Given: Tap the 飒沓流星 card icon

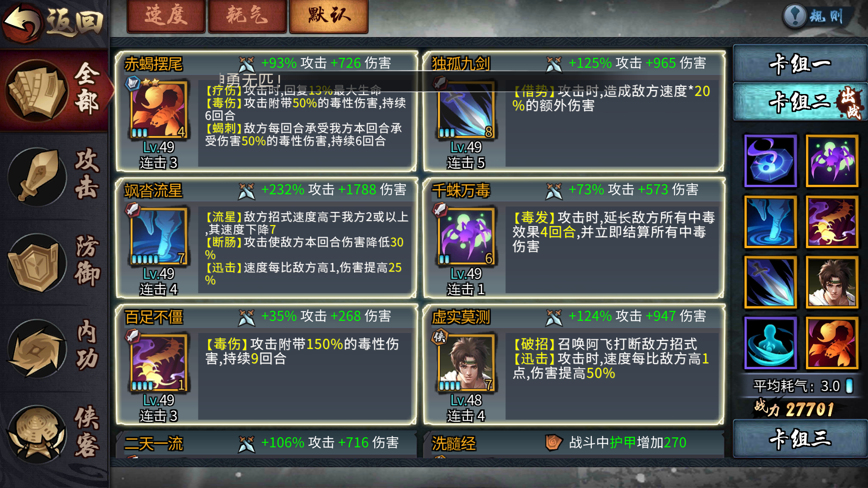Looking at the screenshot, I should pyautogui.click(x=159, y=236).
